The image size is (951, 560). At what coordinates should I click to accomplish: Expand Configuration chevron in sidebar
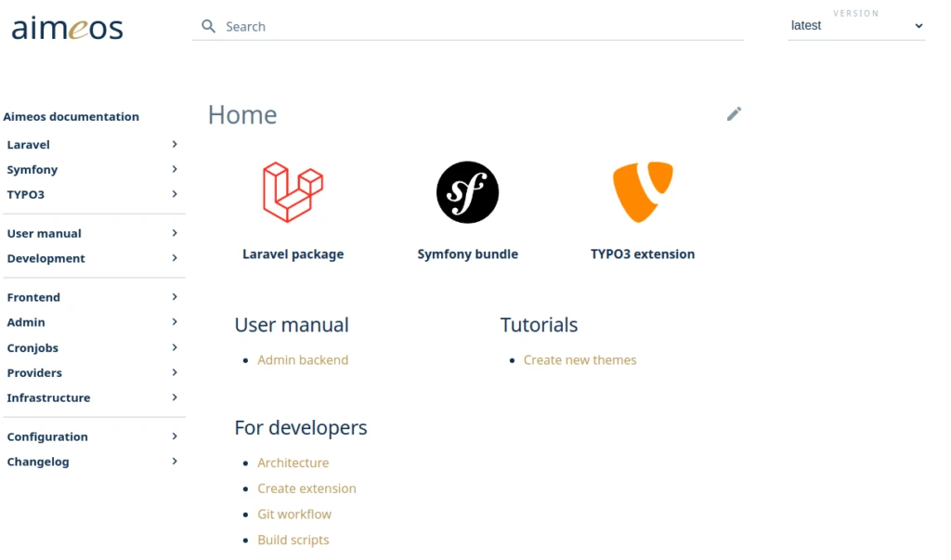tap(175, 436)
